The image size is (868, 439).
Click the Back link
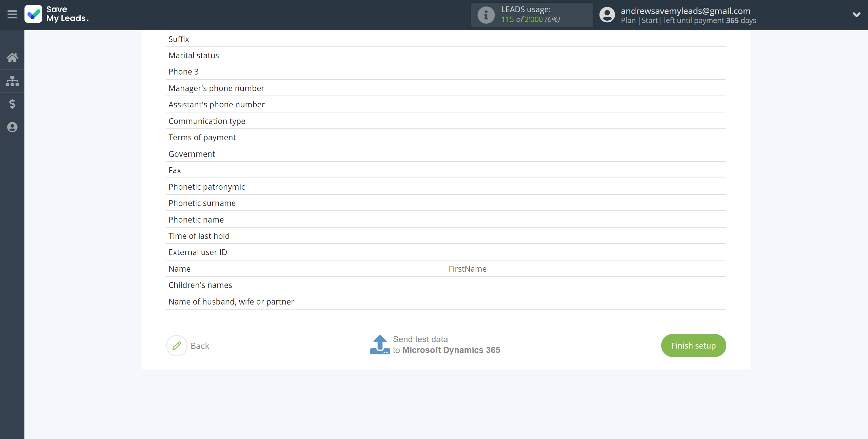(200, 346)
